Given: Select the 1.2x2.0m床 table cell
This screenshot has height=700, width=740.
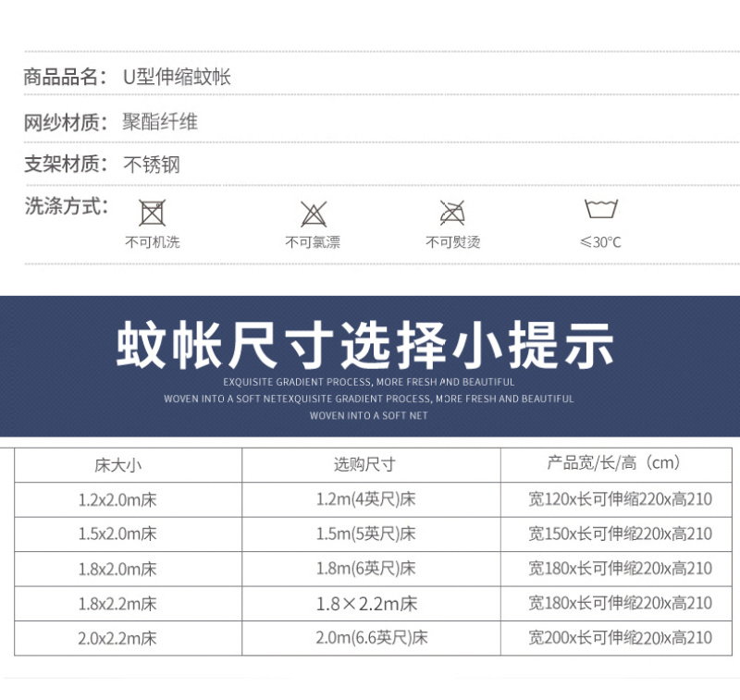Looking at the screenshot, I should (117, 499).
